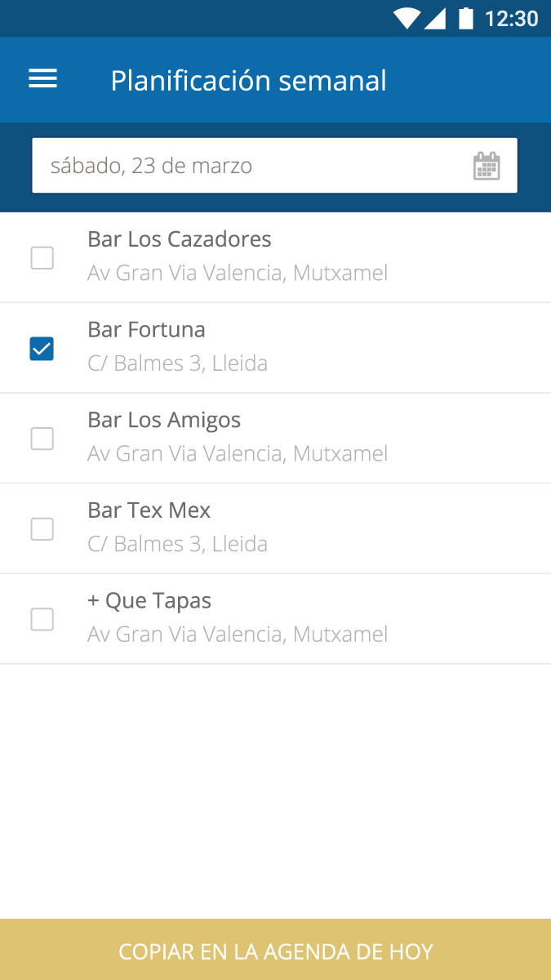Open the Bar Los Cazadores entry name
Viewport: 551px width, 980px height.
pyautogui.click(x=179, y=239)
